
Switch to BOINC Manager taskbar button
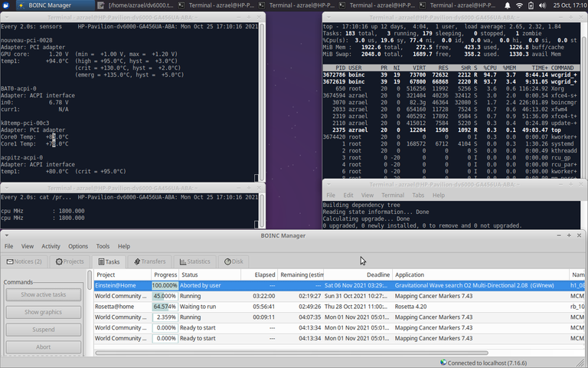(x=54, y=5)
